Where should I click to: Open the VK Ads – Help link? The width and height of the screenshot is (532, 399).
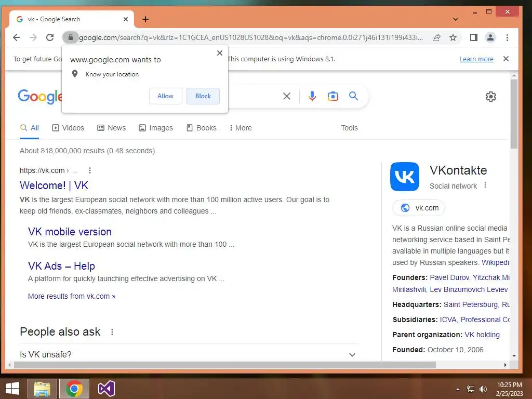61,266
